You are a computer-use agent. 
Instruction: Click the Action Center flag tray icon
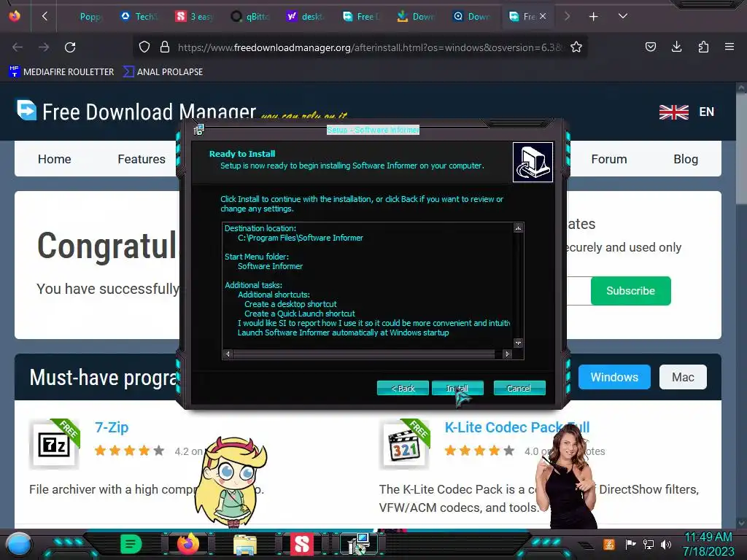pos(630,544)
